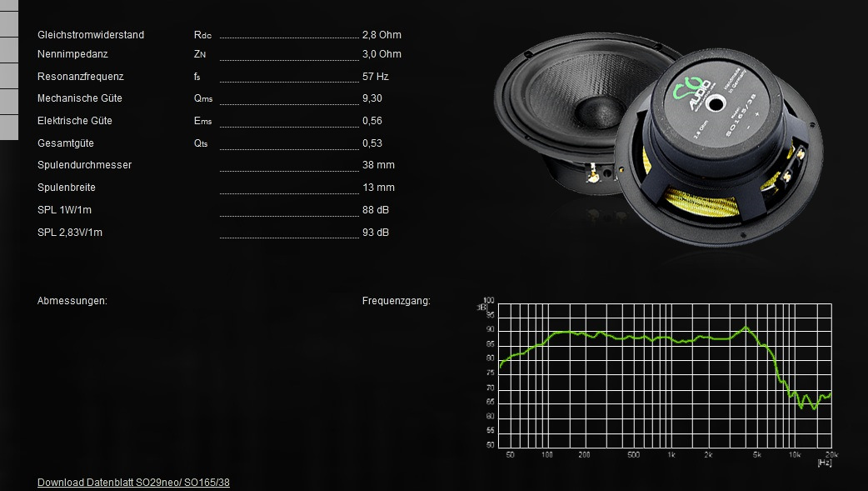
Task: Click the green curve on frequency graph
Action: [633, 338]
